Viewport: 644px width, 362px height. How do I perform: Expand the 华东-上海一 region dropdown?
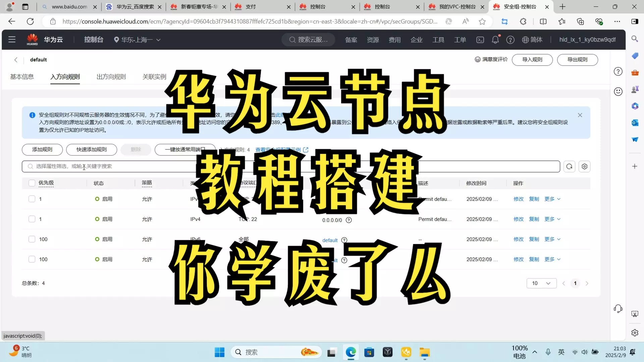click(138, 40)
